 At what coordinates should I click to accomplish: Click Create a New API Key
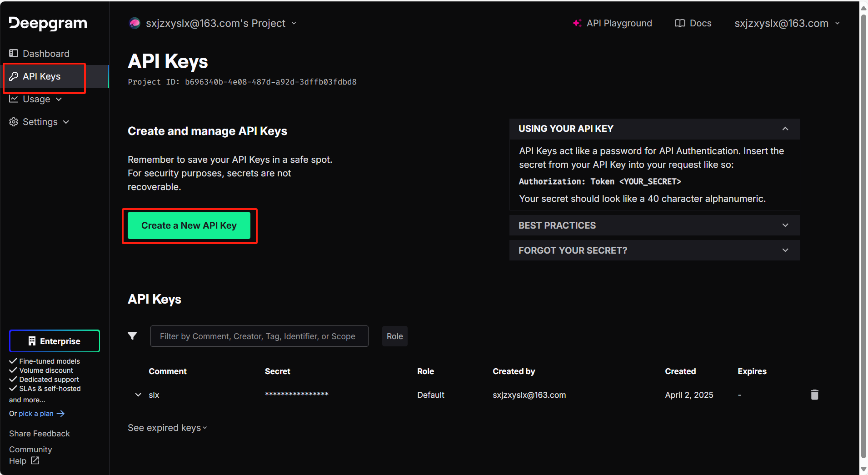click(189, 225)
